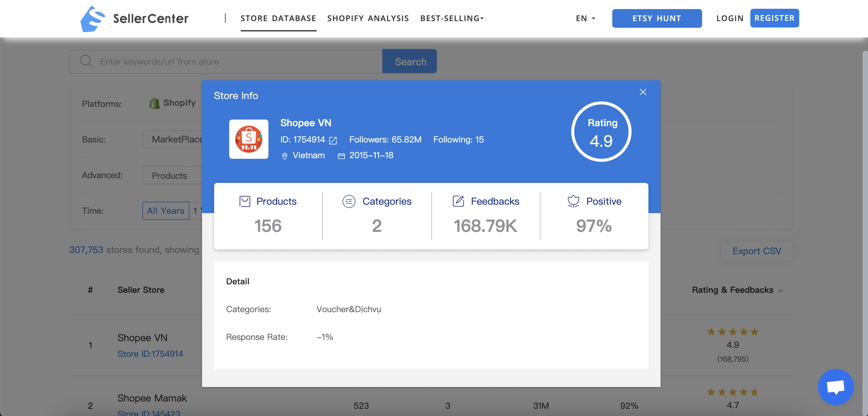Click the Shopee VN store logo thumbnail
The width and height of the screenshot is (868, 416).
pos(249,139)
